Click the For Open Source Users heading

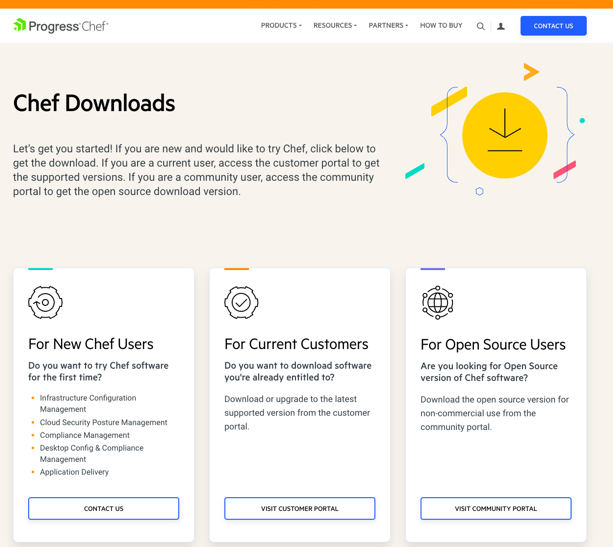(493, 344)
